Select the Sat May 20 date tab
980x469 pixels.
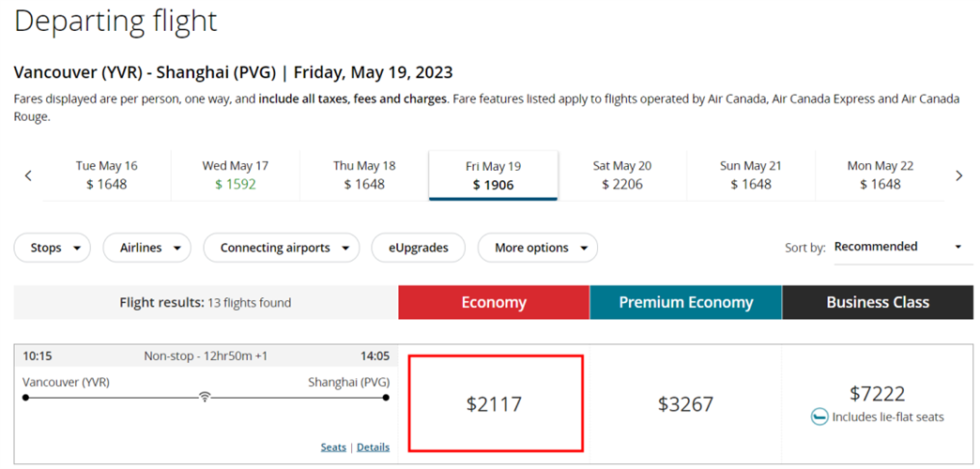(x=622, y=174)
